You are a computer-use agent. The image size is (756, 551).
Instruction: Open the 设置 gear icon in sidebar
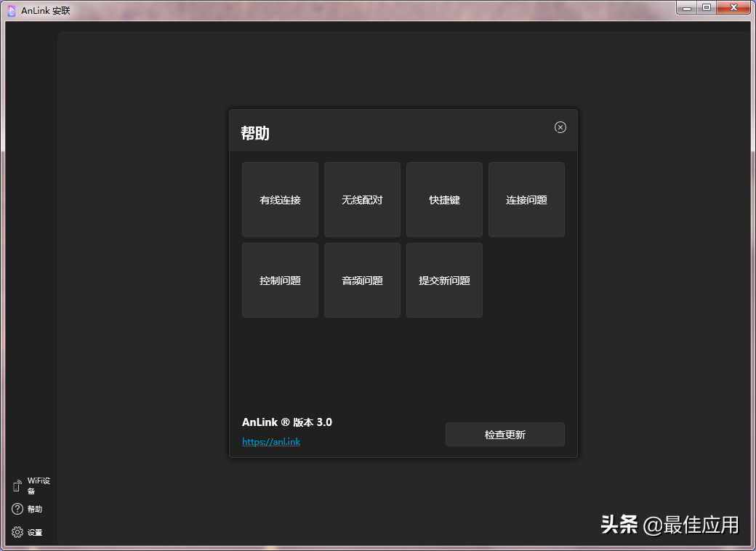point(16,532)
